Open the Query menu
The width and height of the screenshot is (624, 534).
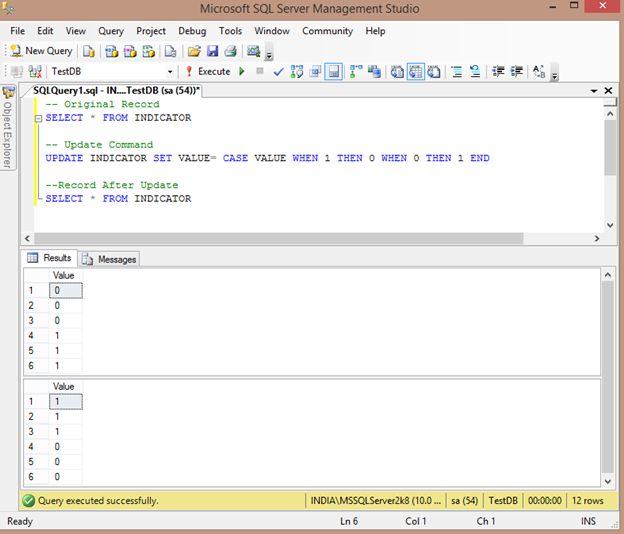[x=111, y=31]
